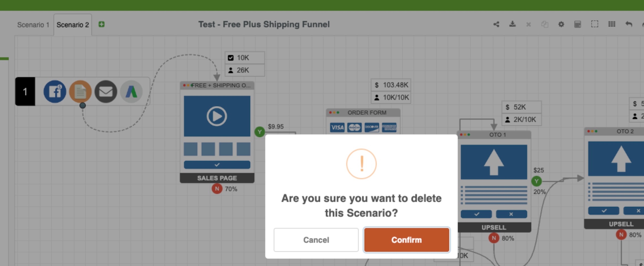Click the red N node under Sales Page

217,189
